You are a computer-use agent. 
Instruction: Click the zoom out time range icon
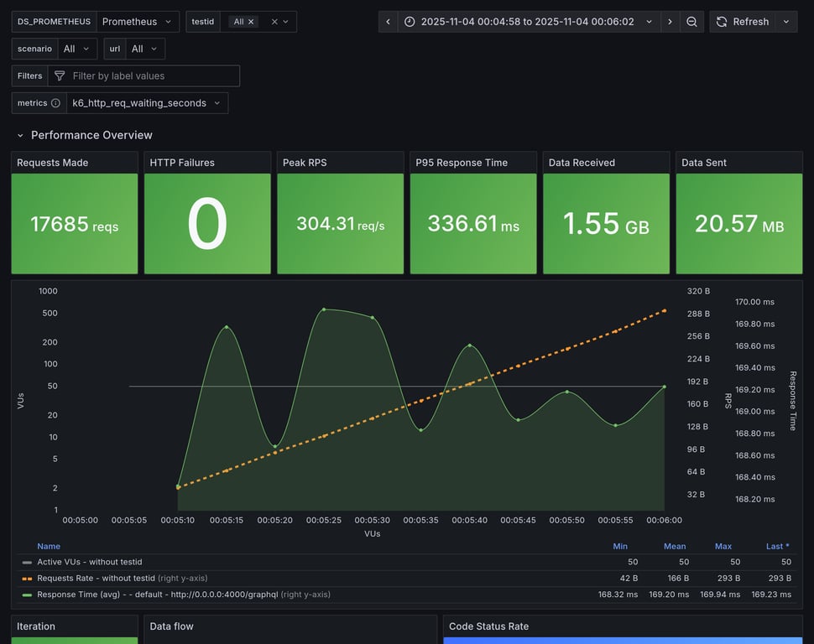pos(691,22)
